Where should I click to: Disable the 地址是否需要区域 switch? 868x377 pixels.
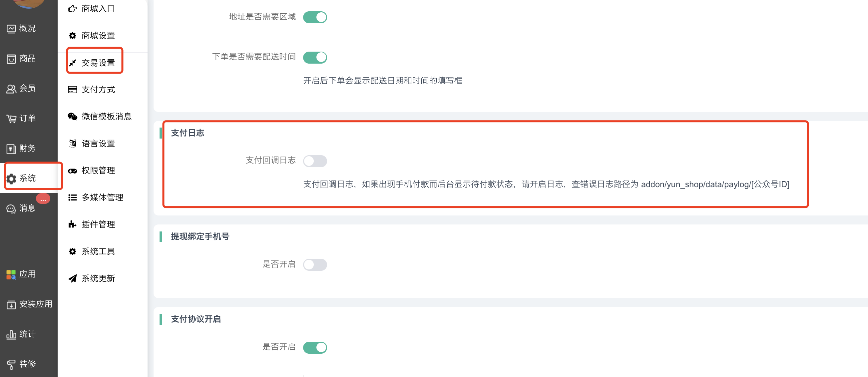(315, 17)
